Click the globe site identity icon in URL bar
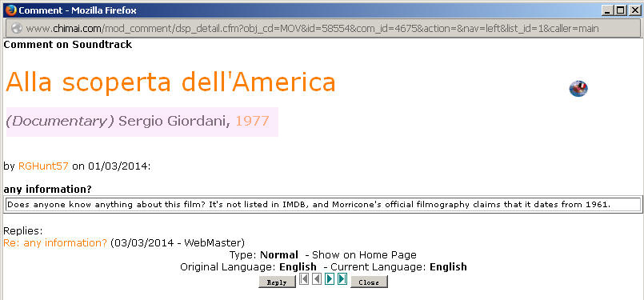 [x=17, y=28]
